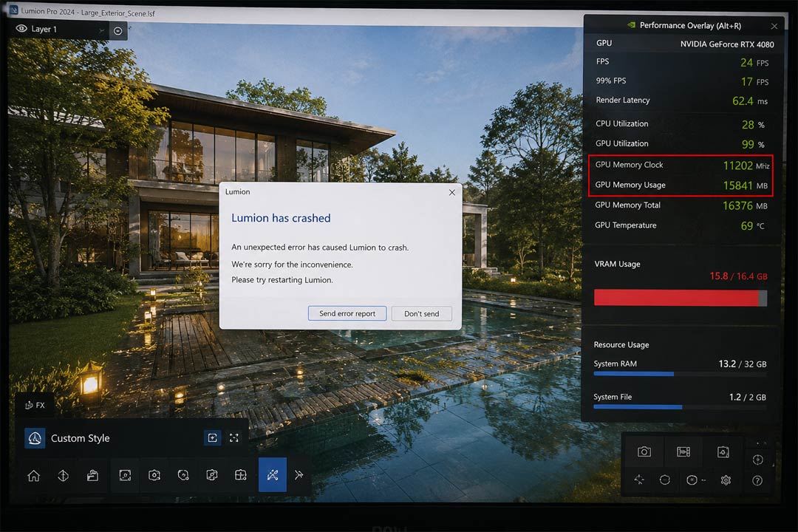Expand toolbar with the double-chevron arrow icon
The width and height of the screenshot is (798, 532).
(x=299, y=474)
